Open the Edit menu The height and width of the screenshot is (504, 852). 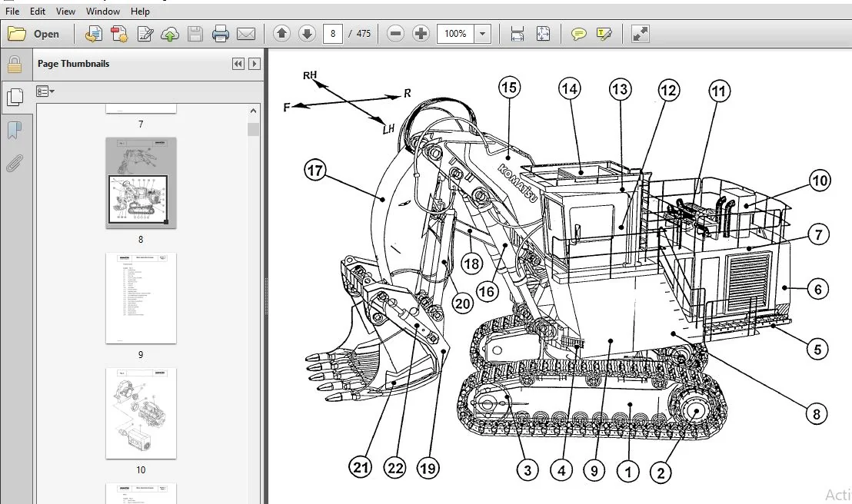pyautogui.click(x=38, y=11)
